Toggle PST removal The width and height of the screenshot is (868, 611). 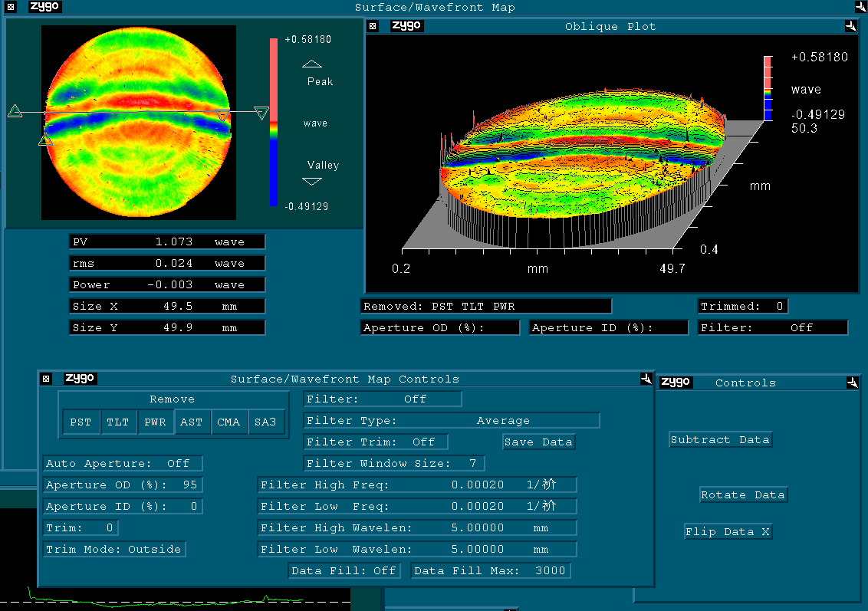click(81, 422)
